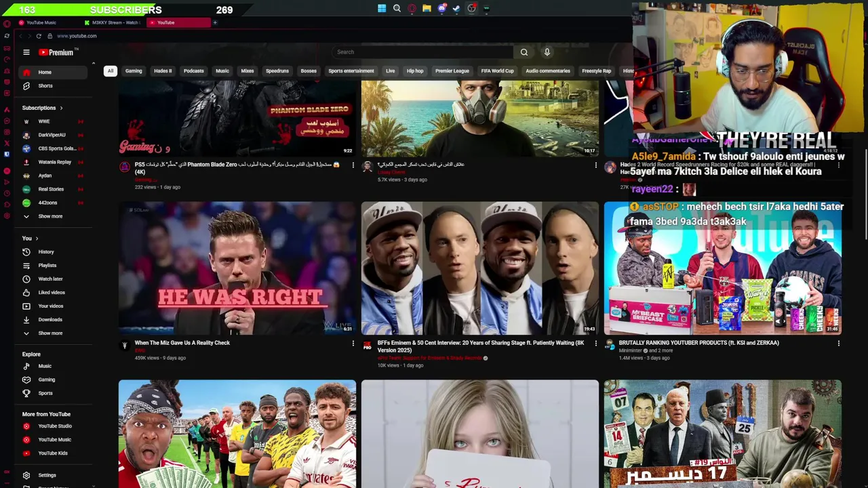The width and height of the screenshot is (868, 488).
Task: Start voice search with microphone icon
Action: coord(547,52)
